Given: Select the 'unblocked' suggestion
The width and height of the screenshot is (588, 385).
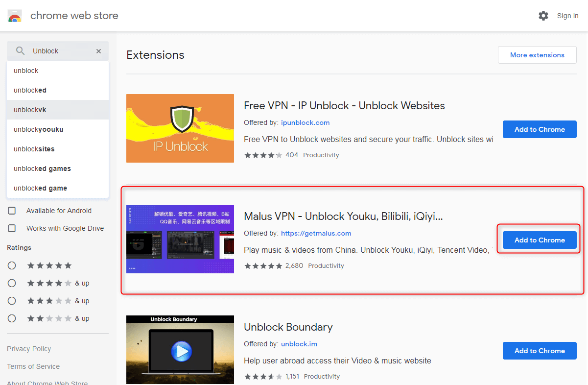Looking at the screenshot, I should [x=58, y=90].
